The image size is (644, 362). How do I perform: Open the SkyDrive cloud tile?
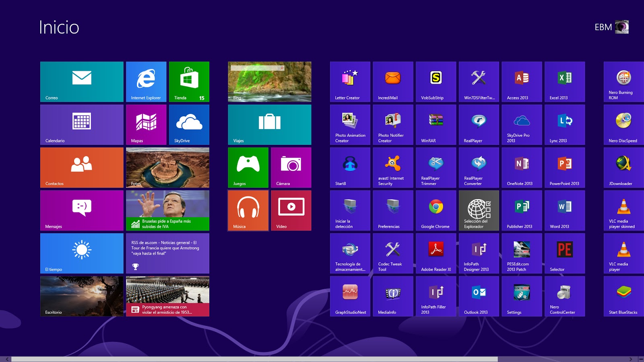point(189,125)
